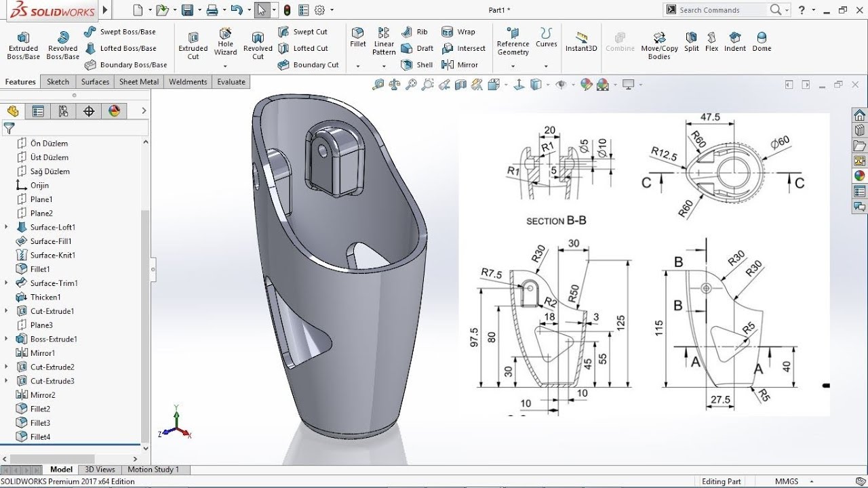The height and width of the screenshot is (488, 868).
Task: Expand the Boss-Extrude1 feature
Action: [7, 339]
